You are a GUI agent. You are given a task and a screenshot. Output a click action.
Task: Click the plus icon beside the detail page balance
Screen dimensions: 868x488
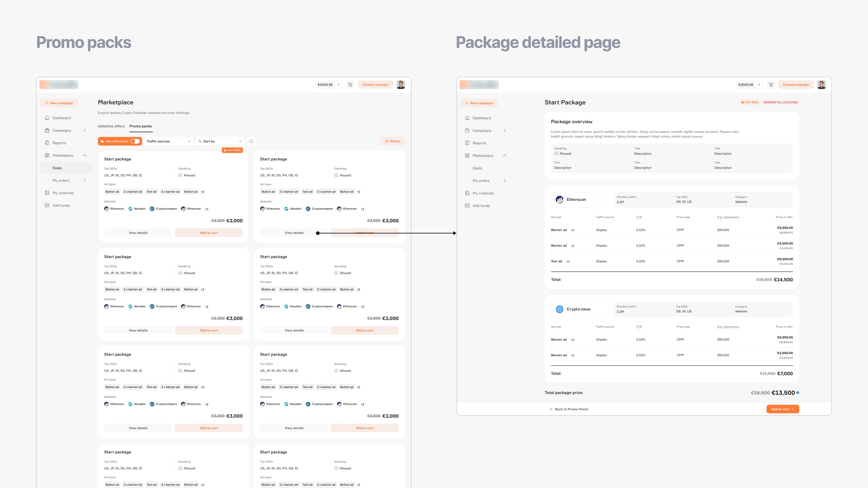(759, 85)
